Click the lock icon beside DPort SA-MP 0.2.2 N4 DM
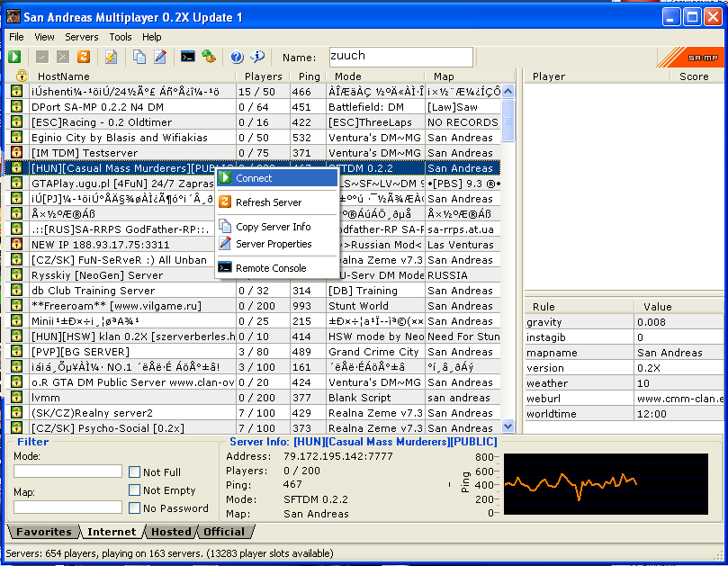728x566 pixels. coord(17,107)
